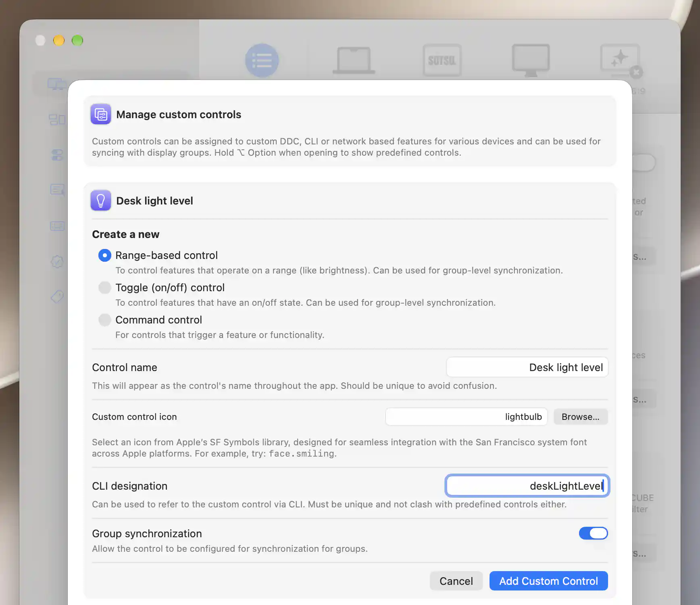Select the laptop display toolbar icon
Image resolution: width=700 pixels, height=605 pixels.
point(354,60)
